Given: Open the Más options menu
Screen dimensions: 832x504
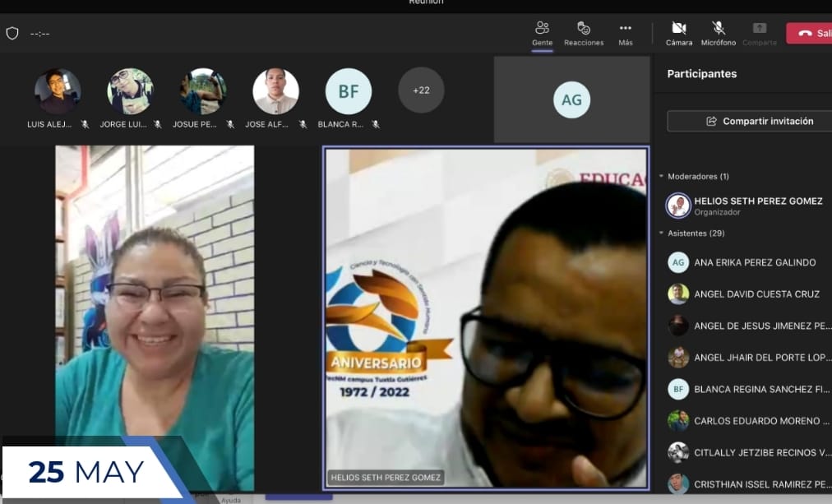Looking at the screenshot, I should click(x=626, y=34).
